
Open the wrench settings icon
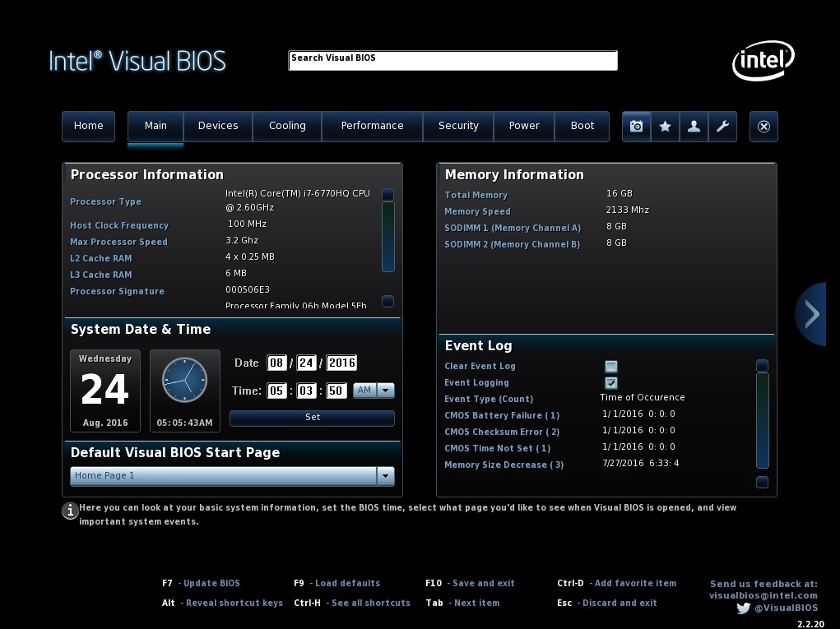[722, 127]
